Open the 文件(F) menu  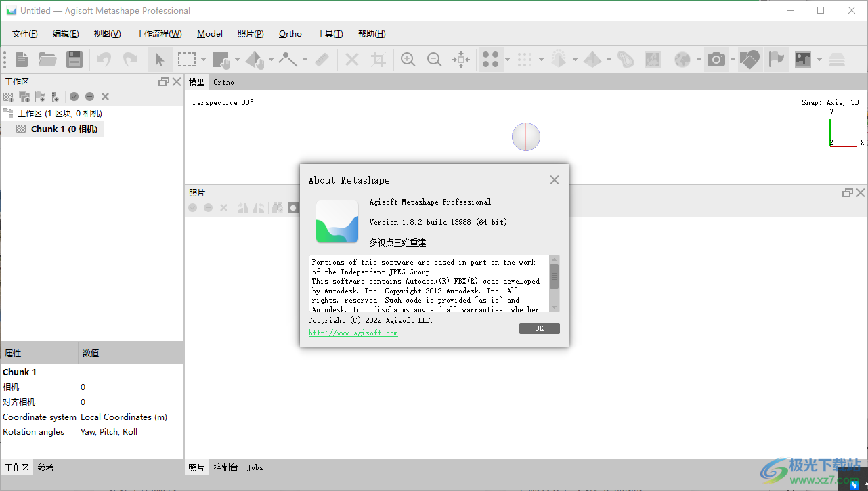25,34
